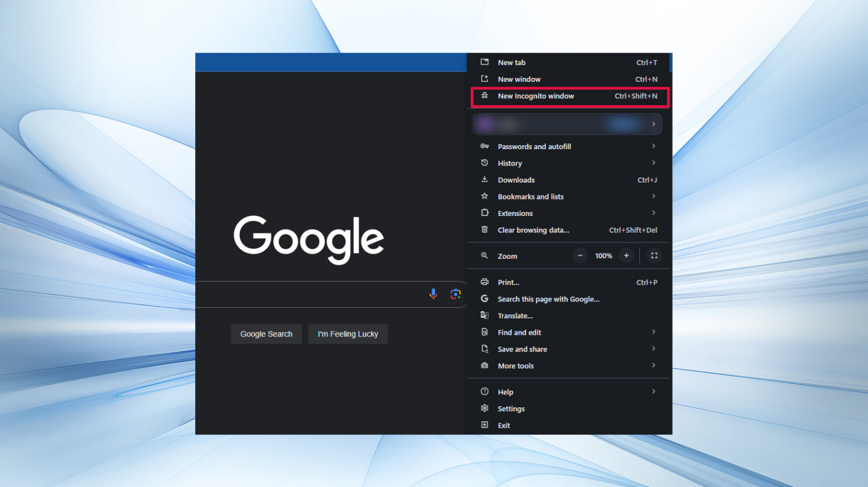Screen dimensions: 868x487
Task: Select New Incognito window menu entry
Action: 570,96
